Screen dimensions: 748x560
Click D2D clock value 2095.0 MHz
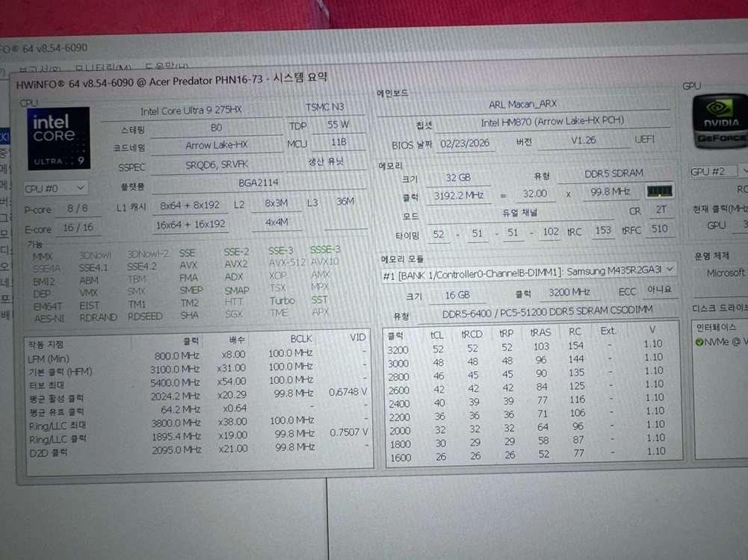point(176,450)
